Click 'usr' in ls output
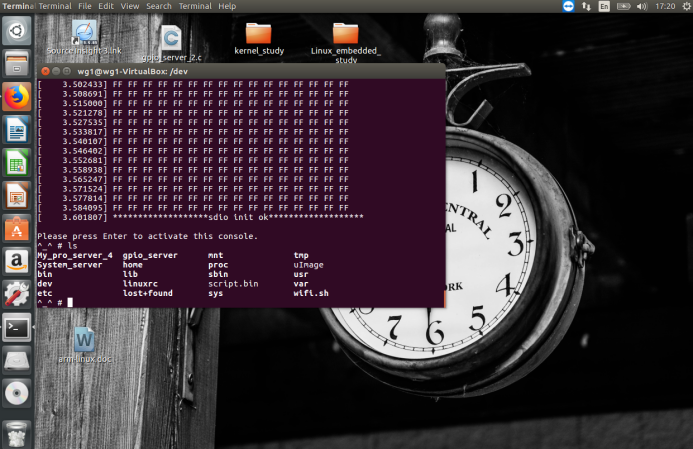 tap(301, 274)
